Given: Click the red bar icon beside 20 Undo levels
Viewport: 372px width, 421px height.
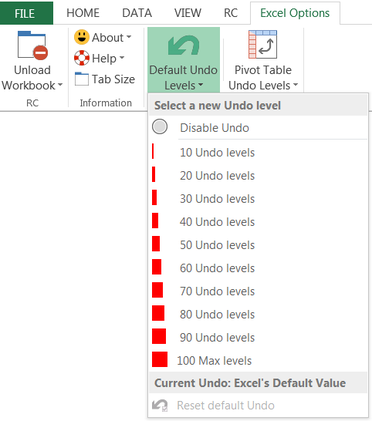Looking at the screenshot, I should 154,174.
